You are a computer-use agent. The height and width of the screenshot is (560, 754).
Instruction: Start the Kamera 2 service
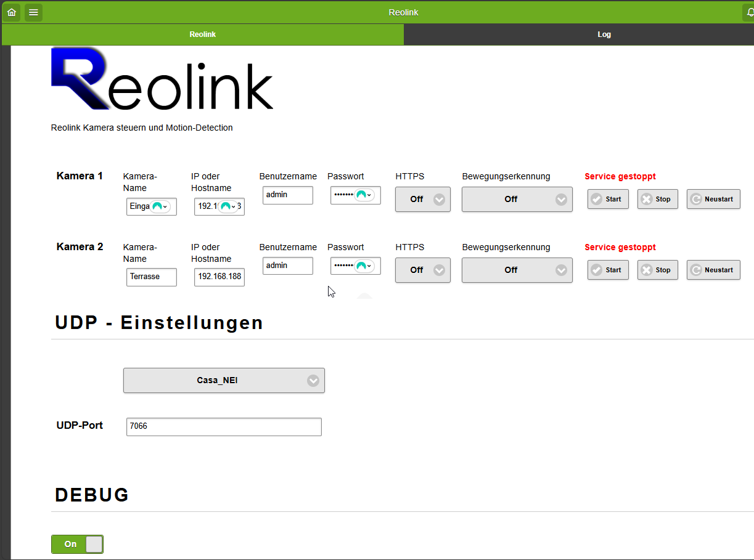tap(608, 270)
